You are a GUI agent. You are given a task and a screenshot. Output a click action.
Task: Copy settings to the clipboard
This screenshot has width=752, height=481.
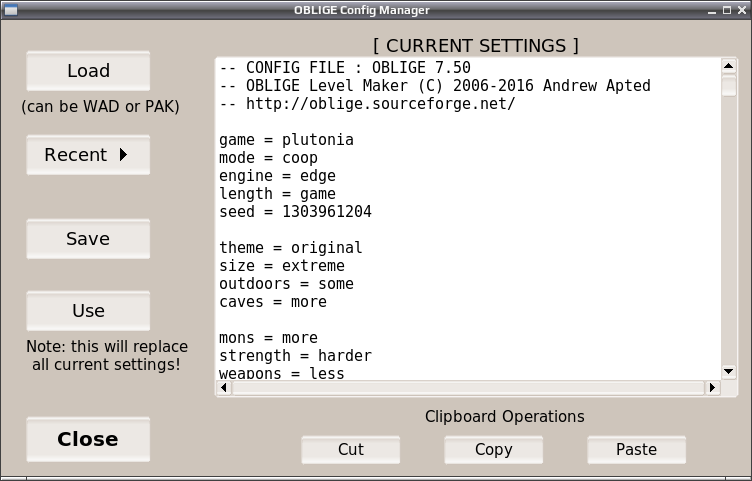tap(494, 449)
